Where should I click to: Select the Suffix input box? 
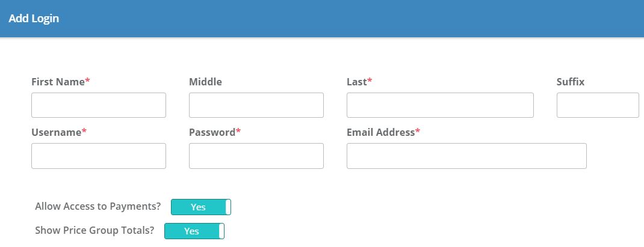(x=598, y=105)
